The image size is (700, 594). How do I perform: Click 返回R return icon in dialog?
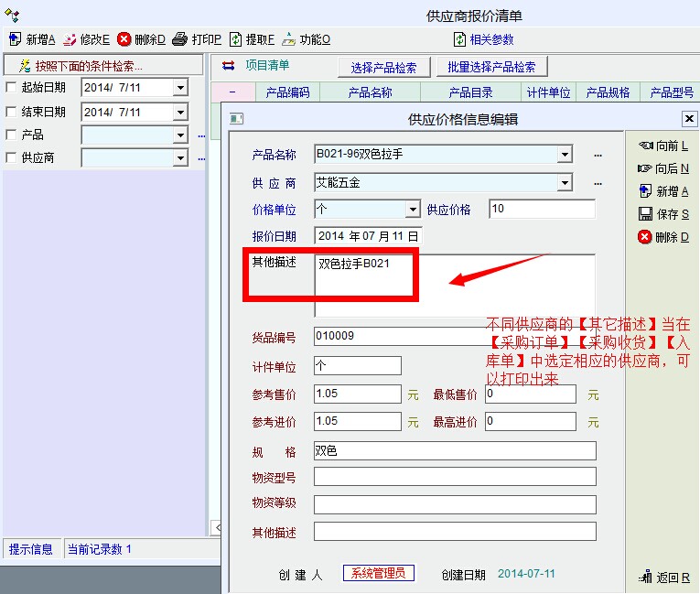(645, 578)
